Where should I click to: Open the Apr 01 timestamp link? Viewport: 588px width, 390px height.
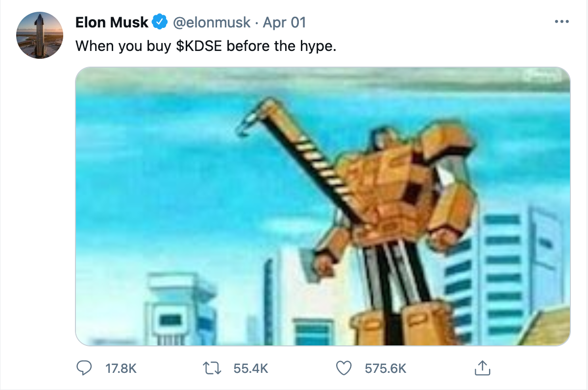click(x=284, y=23)
